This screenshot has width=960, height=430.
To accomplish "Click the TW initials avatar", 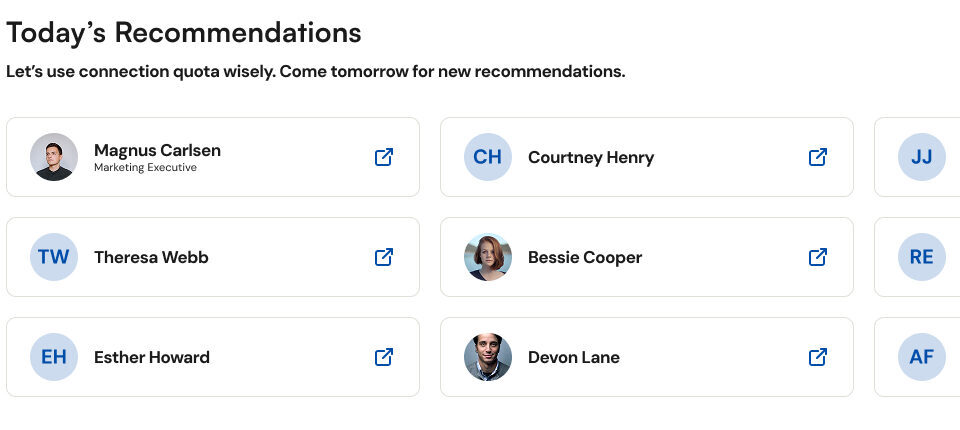I will click(54, 257).
